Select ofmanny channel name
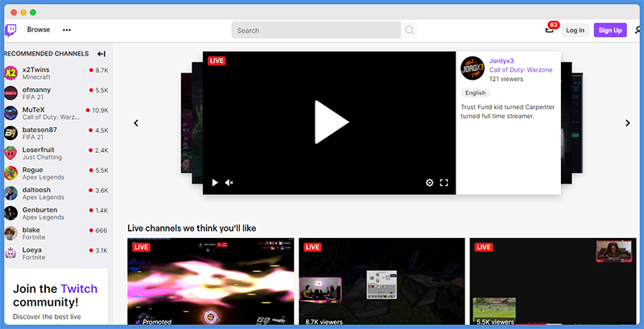The height and width of the screenshot is (329, 644). pos(36,90)
